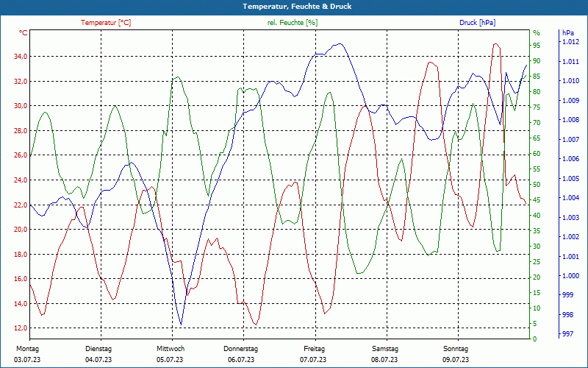
Task: Click the Dienstag day label
Action: (98, 349)
